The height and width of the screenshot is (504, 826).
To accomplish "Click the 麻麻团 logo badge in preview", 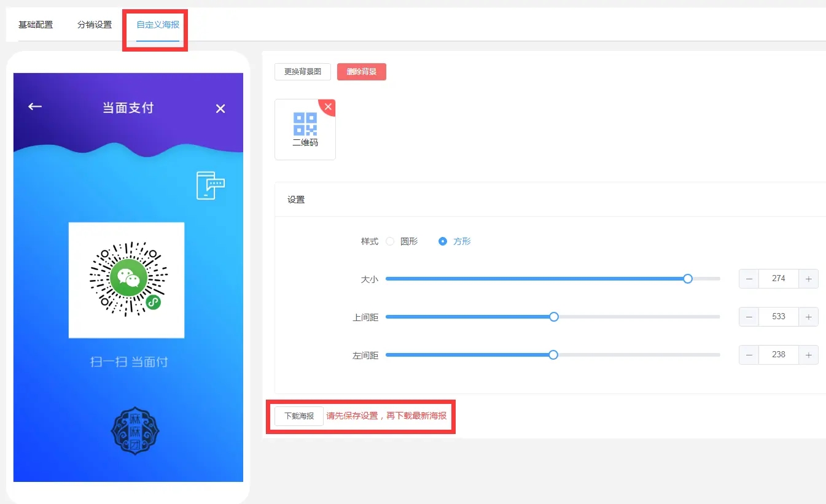I will tap(135, 430).
